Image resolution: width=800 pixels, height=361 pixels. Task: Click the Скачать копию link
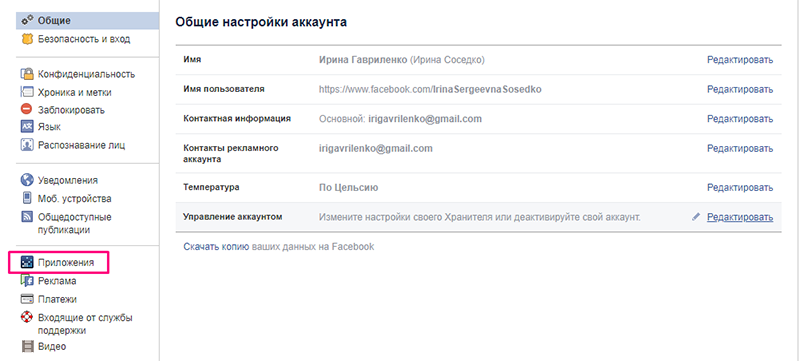pos(216,247)
